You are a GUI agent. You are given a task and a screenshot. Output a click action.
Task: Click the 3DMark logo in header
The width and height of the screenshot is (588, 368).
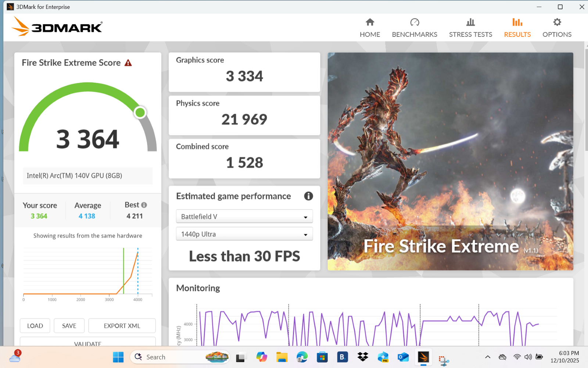point(57,27)
